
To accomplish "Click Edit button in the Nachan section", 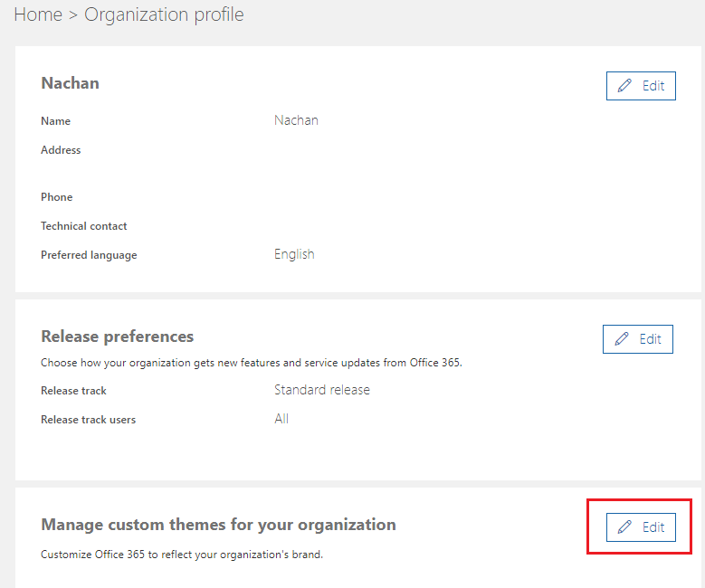I will 641,86.
